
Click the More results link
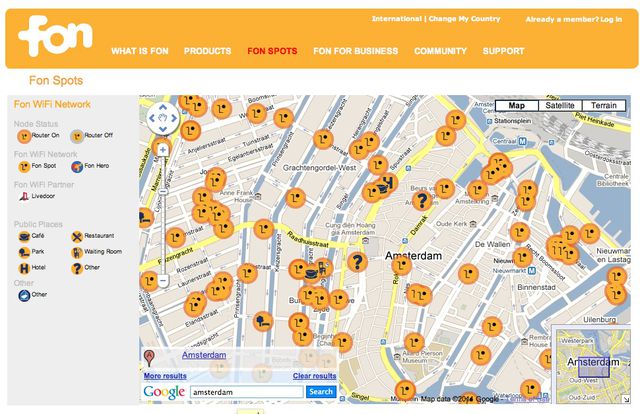click(165, 376)
